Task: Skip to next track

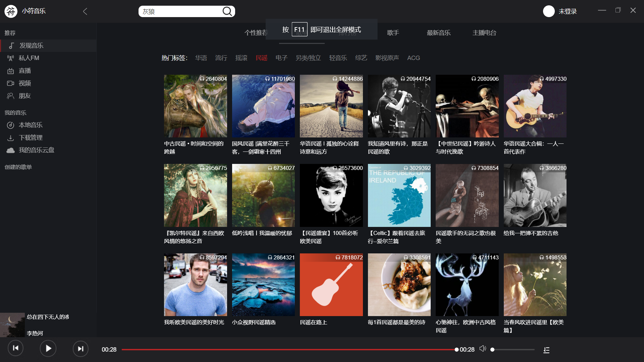Action: point(80,349)
